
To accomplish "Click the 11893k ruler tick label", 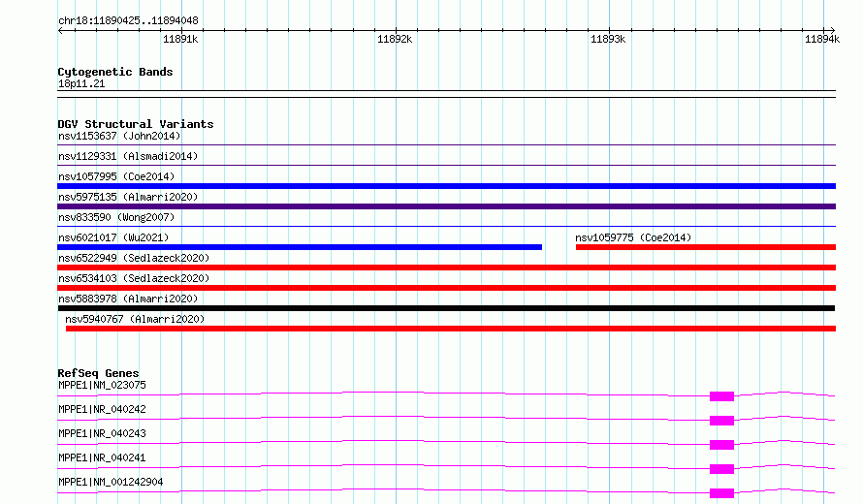I will click(608, 39).
